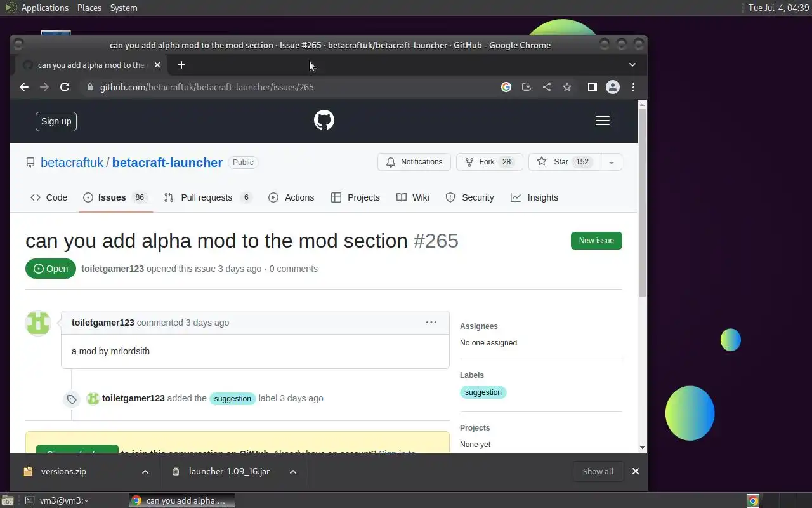Click the Sign up button
812x508 pixels.
[56, 121]
